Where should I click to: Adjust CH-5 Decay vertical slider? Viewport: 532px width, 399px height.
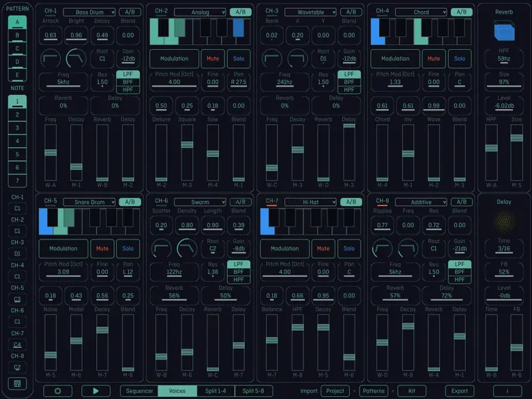[x=102, y=342]
